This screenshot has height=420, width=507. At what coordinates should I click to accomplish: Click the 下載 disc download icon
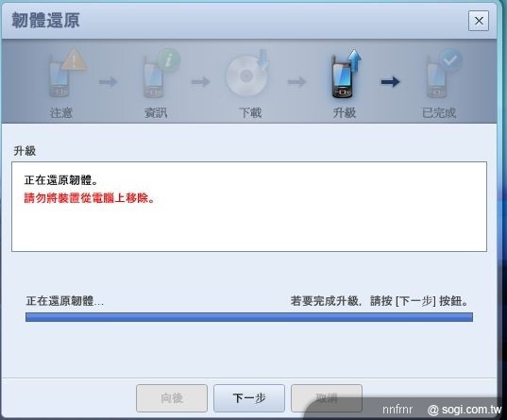[x=248, y=74]
